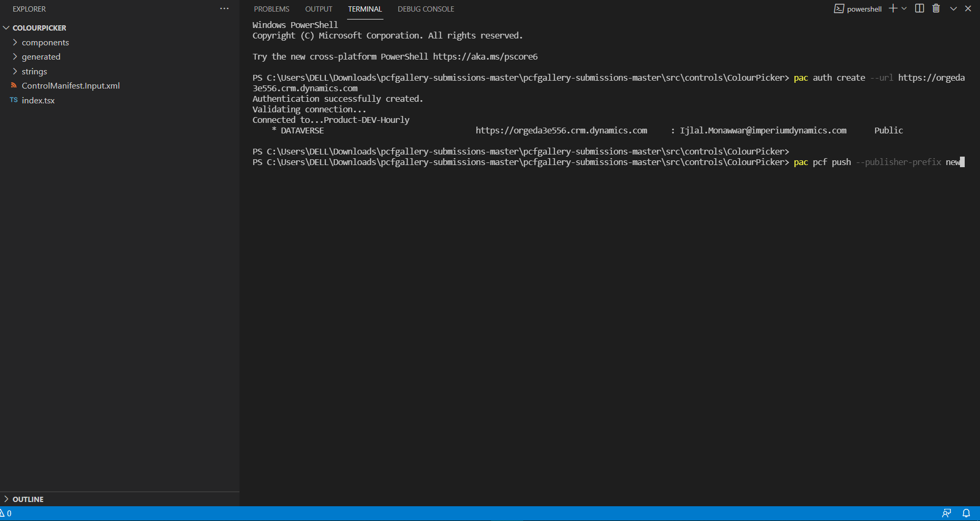This screenshot has height=521, width=980.
Task: Close the terminal panel
Action: pyautogui.click(x=968, y=8)
